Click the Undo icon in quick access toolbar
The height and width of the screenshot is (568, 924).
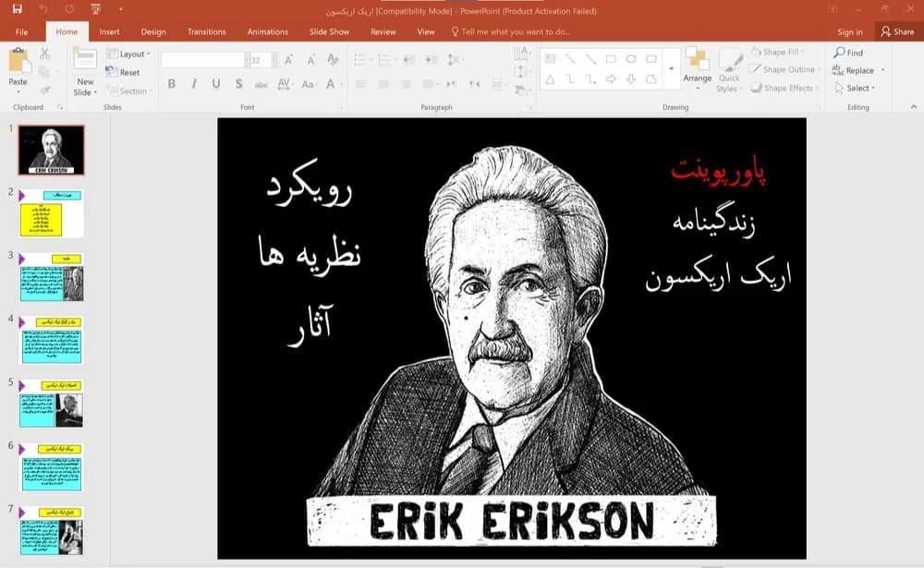[43, 9]
